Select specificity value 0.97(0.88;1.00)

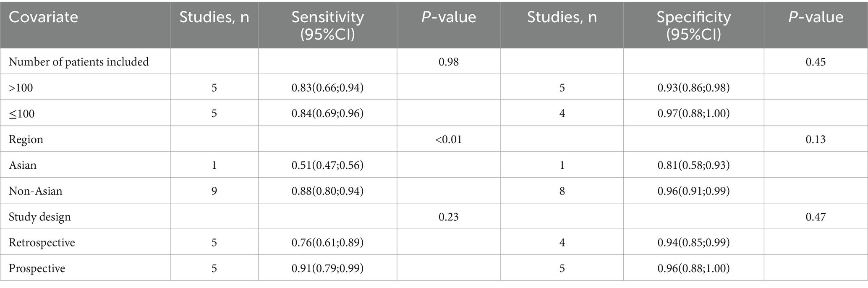pyautogui.click(x=693, y=114)
